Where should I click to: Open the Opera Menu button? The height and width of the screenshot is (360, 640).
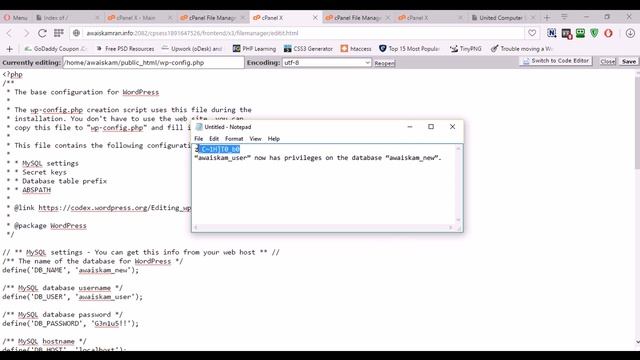point(15,18)
